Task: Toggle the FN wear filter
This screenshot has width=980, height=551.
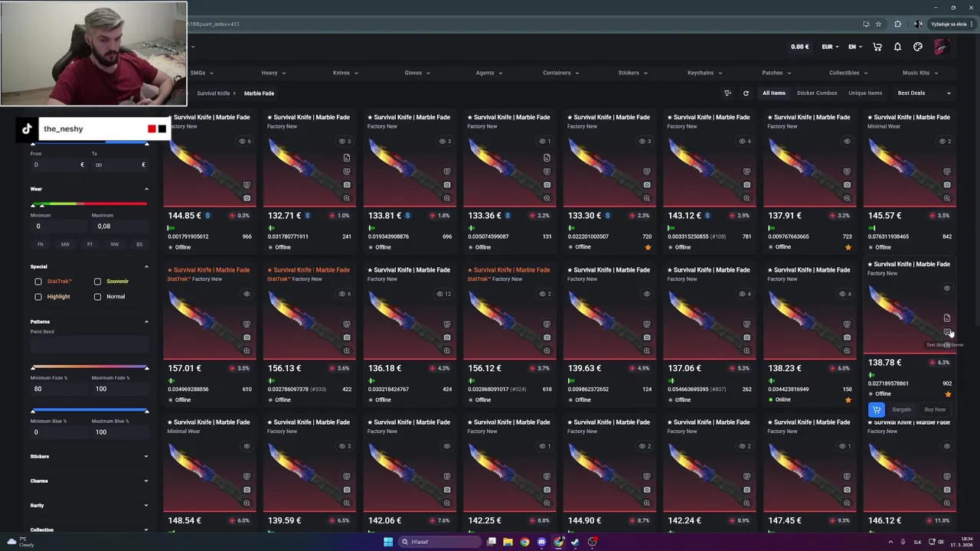Action: (41, 244)
